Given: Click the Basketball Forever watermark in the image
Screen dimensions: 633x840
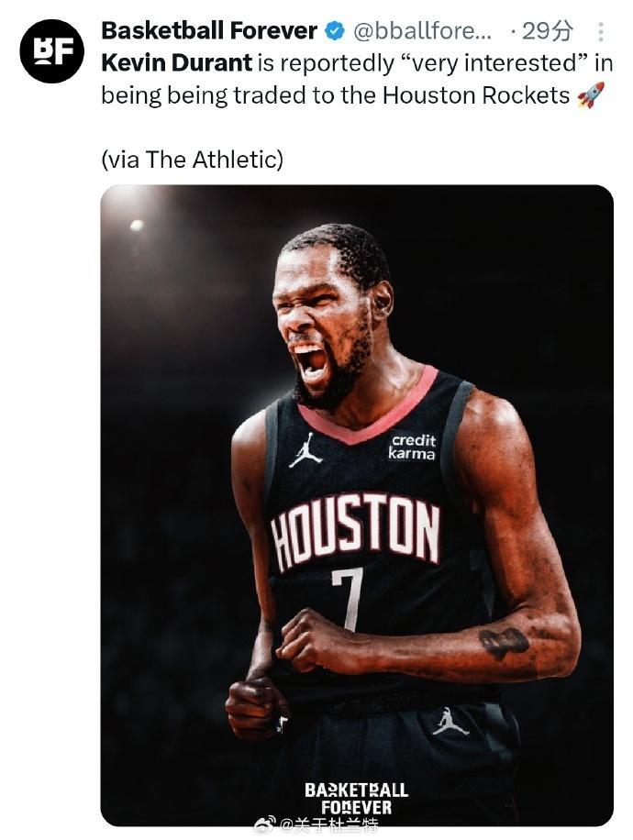Looking at the screenshot, I should (x=356, y=798).
